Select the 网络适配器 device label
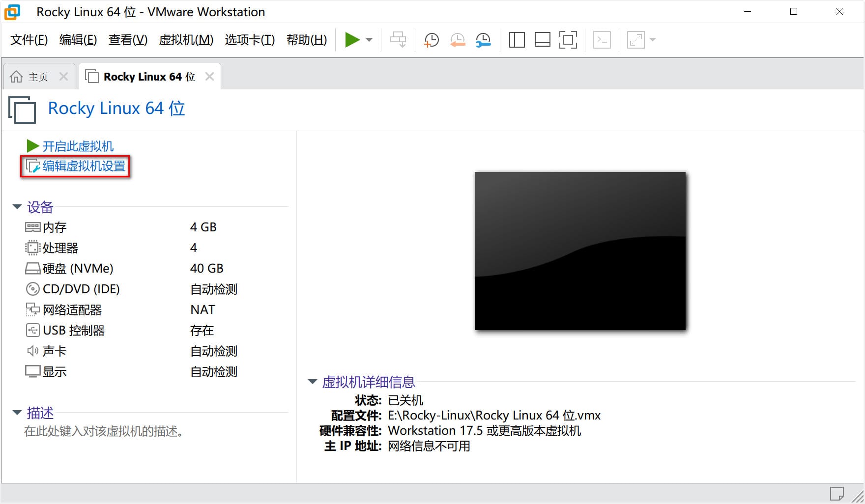The height and width of the screenshot is (504, 865). (72, 309)
